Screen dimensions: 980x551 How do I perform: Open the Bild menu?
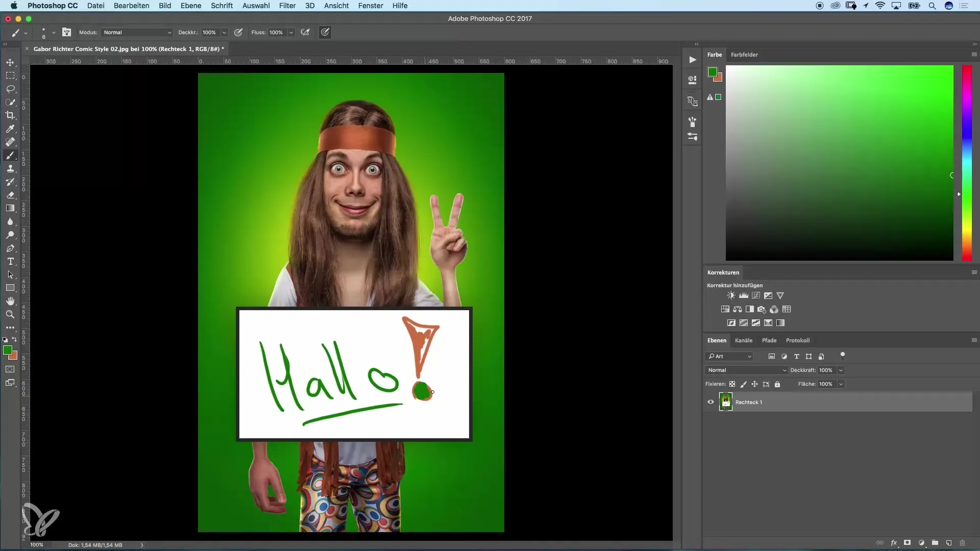165,6
